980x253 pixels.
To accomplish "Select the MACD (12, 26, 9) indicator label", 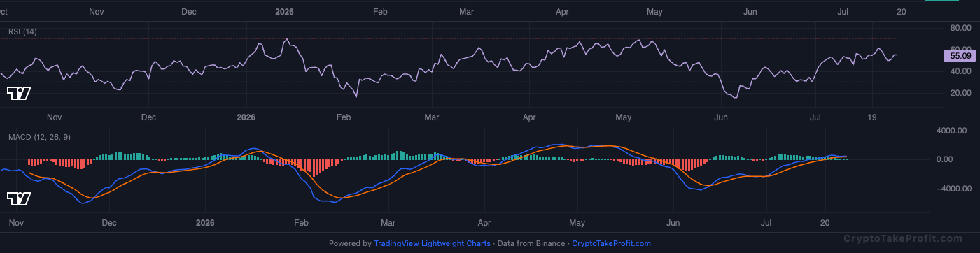I will (x=38, y=137).
